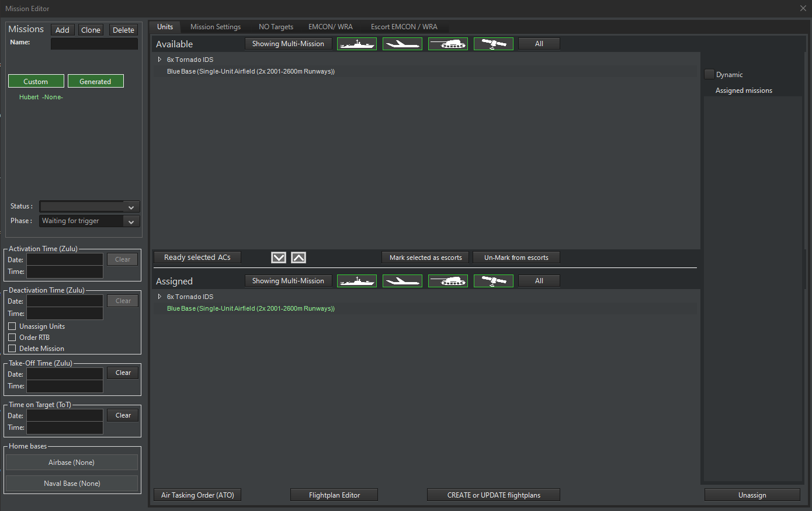The image size is (812, 511).
Task: Switch to the Units tab
Action: click(x=165, y=27)
